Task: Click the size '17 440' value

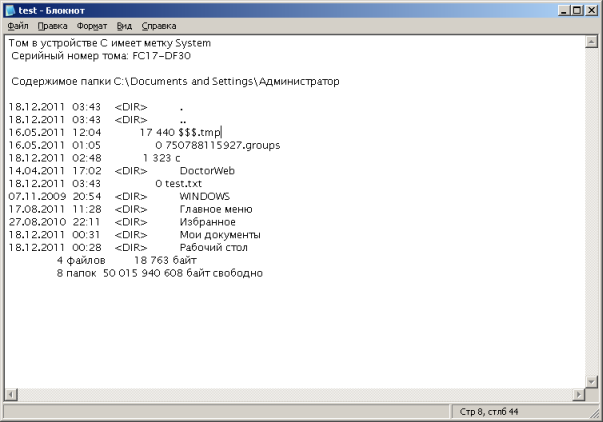Action: (157, 133)
